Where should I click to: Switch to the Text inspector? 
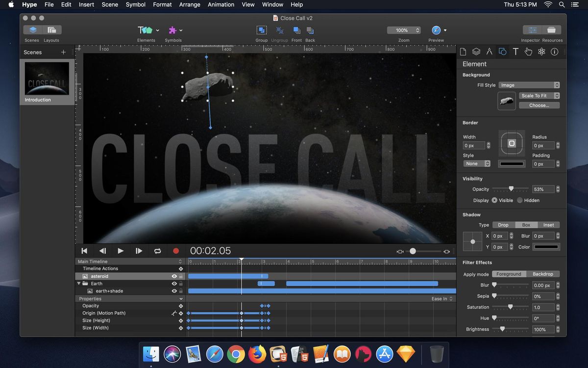515,52
